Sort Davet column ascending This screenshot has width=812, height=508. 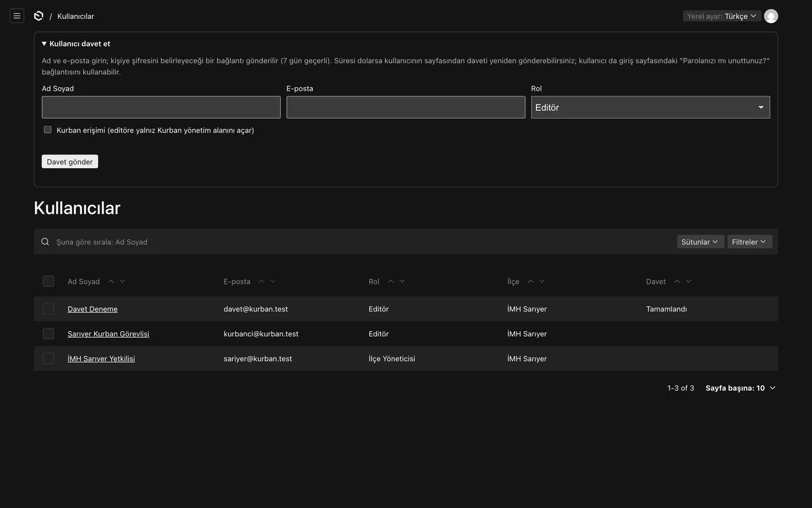tap(677, 281)
